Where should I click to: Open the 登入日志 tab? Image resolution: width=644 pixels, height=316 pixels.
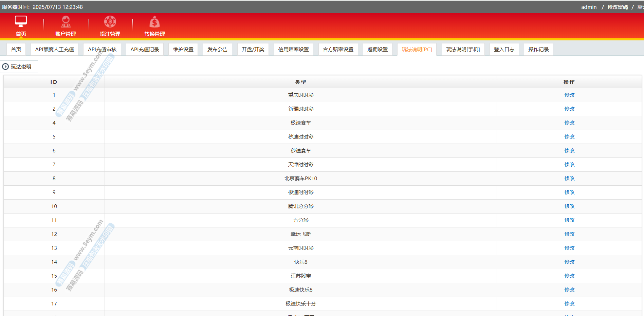[504, 50]
